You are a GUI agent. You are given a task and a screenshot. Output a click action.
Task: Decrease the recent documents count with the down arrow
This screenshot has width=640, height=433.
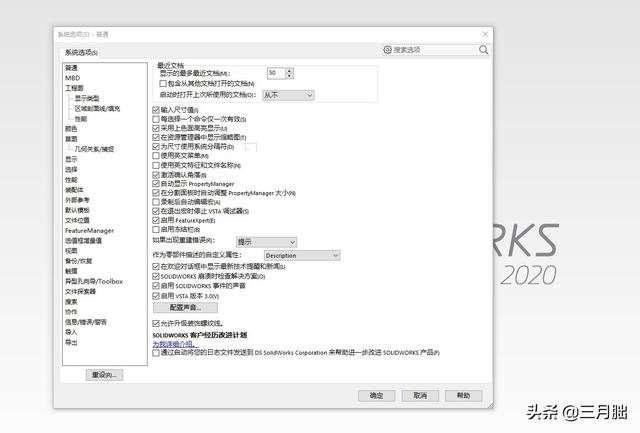tap(289, 76)
